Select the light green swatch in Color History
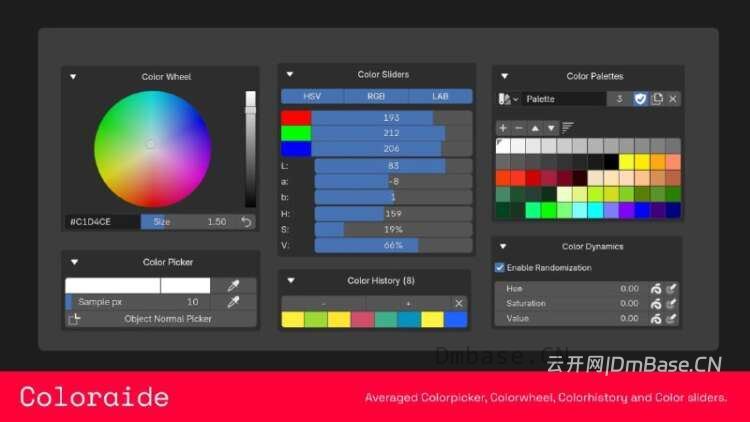The height and width of the screenshot is (422, 750). tap(316, 320)
